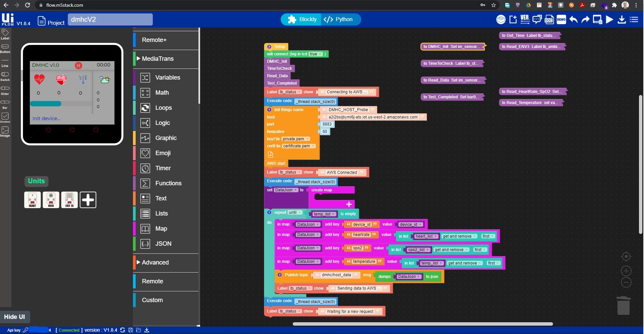Select the Slider widget tool

tap(5, 91)
